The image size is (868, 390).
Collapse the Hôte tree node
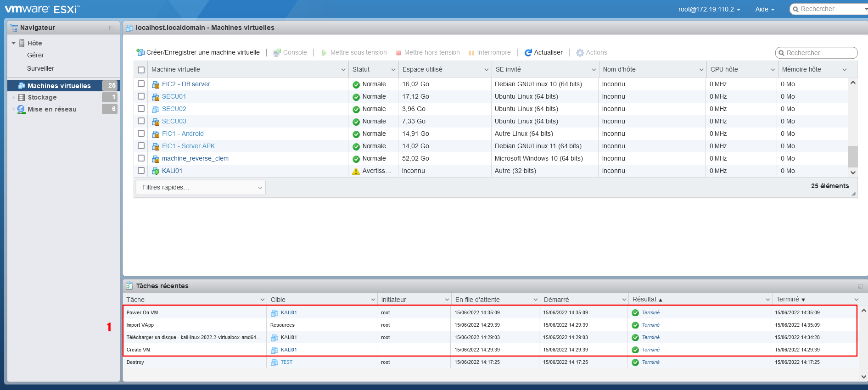pos(14,43)
